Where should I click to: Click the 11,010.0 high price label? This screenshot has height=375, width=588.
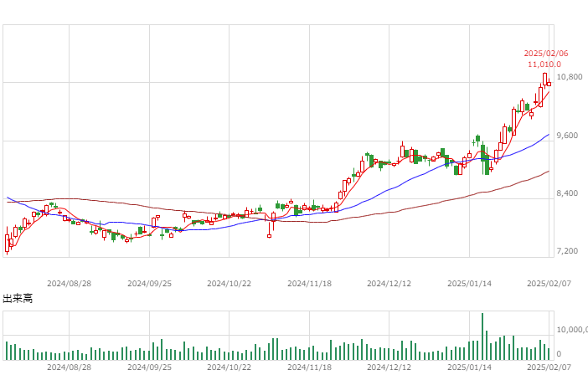pos(544,64)
